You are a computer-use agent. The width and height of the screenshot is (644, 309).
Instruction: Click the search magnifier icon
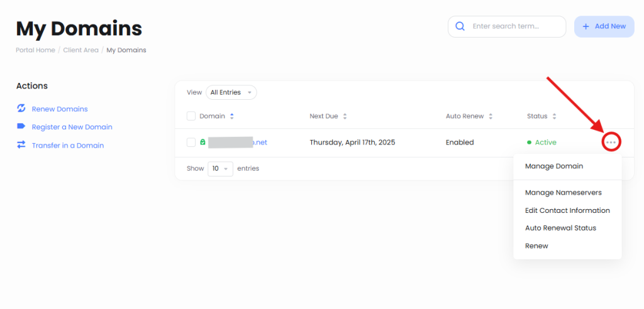(460, 26)
